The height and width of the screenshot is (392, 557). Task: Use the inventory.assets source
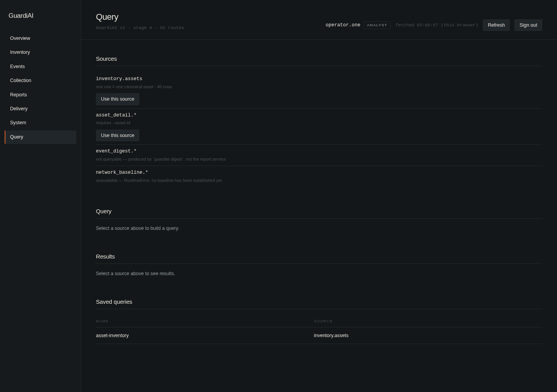(118, 99)
